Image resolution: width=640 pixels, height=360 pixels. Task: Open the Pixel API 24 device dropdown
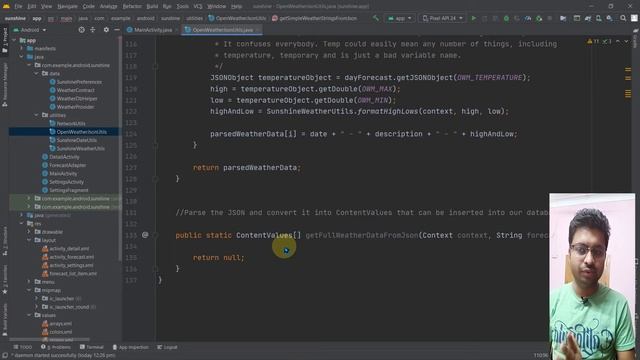point(442,18)
